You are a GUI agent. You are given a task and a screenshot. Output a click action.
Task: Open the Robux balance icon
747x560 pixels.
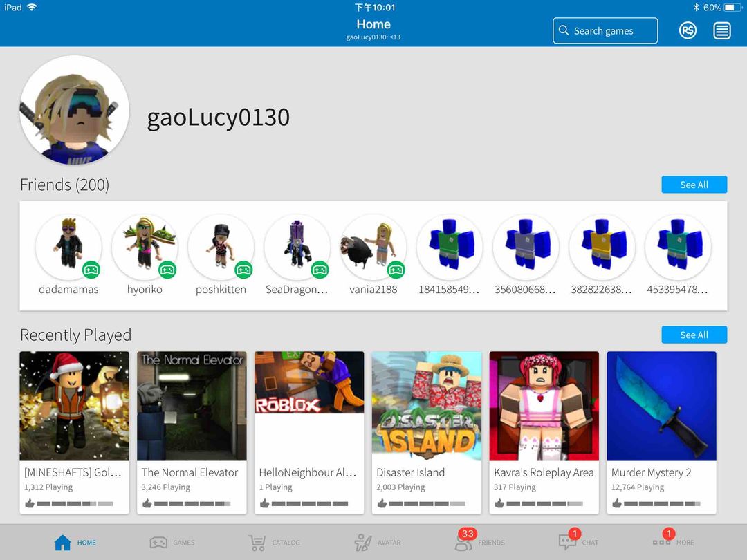coord(688,30)
